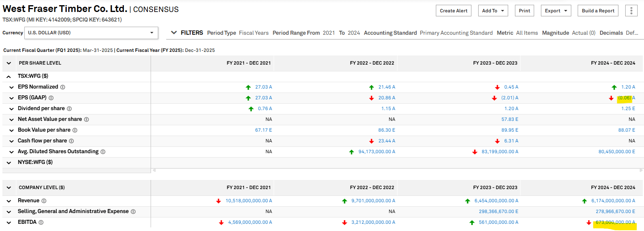
Task: Open the Export dropdown menu
Action: click(556, 11)
